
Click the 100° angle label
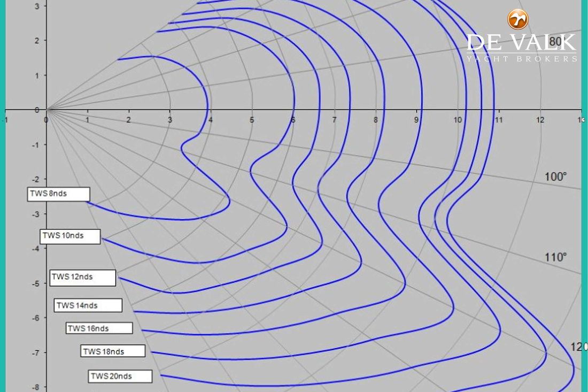[x=555, y=177]
